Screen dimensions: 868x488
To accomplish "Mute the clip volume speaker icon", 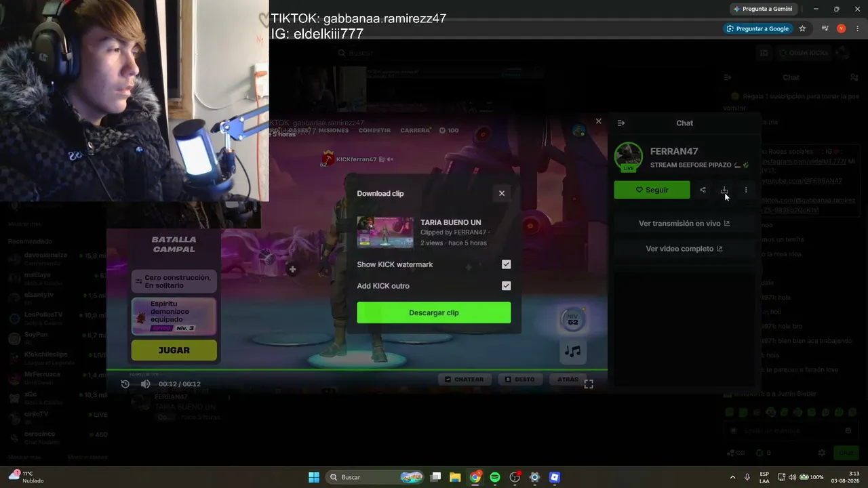I will point(145,384).
